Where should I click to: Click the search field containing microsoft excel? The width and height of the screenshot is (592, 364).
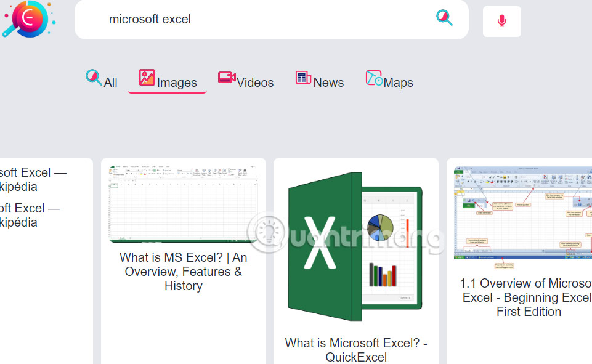(x=272, y=20)
